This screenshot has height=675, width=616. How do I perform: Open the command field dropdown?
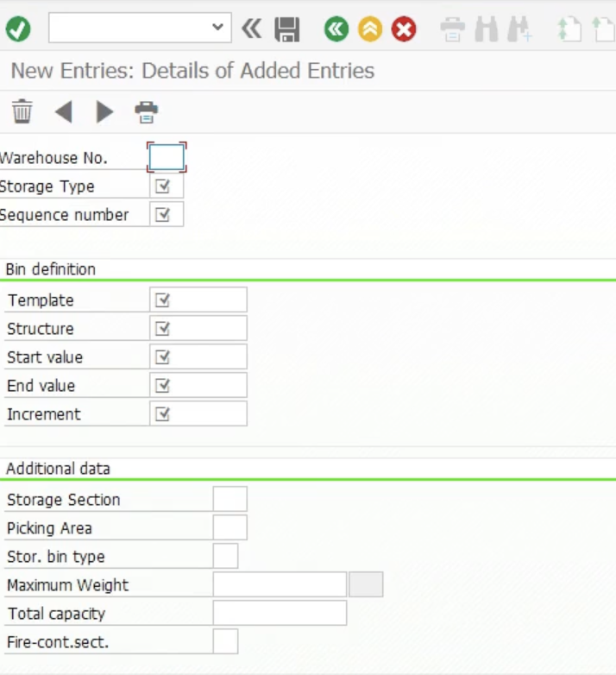click(217, 28)
